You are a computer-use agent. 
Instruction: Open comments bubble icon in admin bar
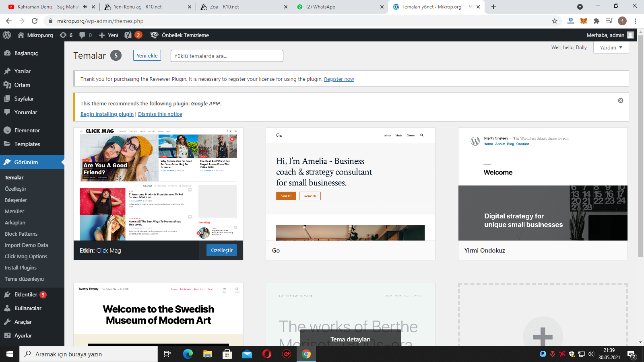pyautogui.click(x=85, y=35)
